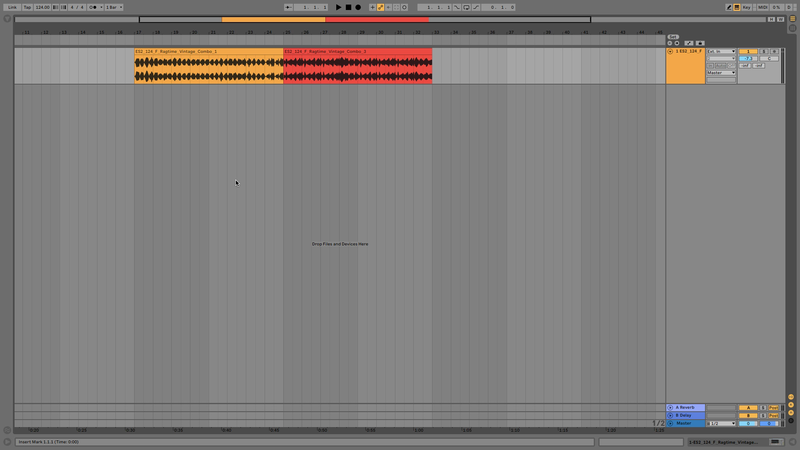
Task: Set monitor to In on track 1
Action: (710, 66)
